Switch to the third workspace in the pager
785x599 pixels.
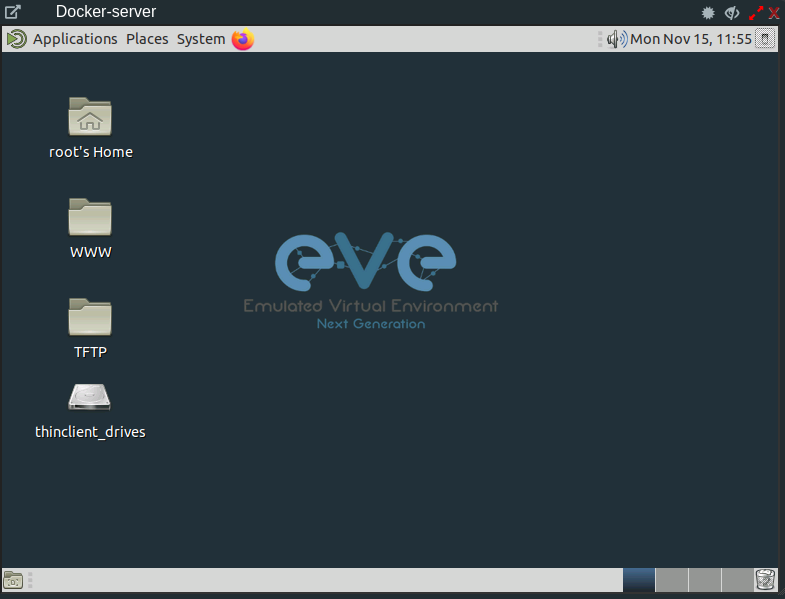705,580
